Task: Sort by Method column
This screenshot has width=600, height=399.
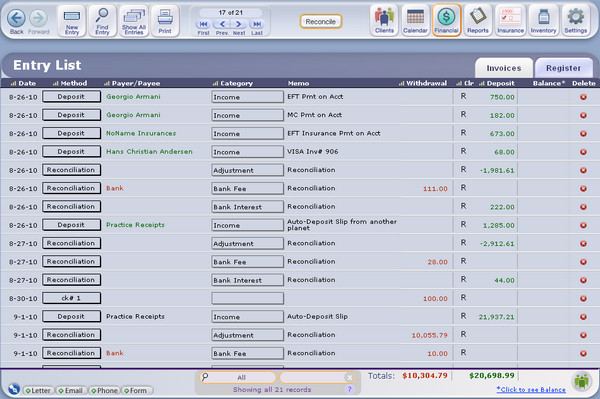Action: (x=70, y=83)
